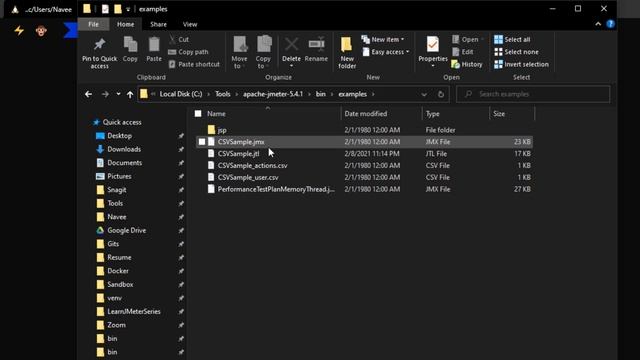Click Select none

[516, 52]
